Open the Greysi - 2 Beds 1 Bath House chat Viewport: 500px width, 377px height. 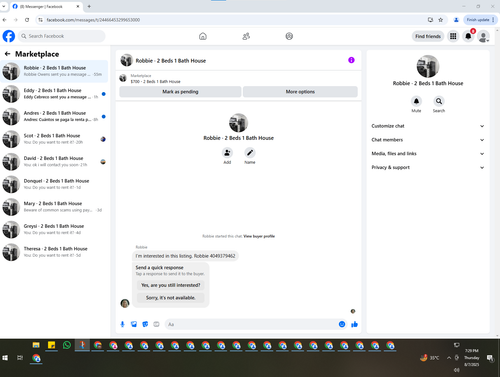point(54,229)
